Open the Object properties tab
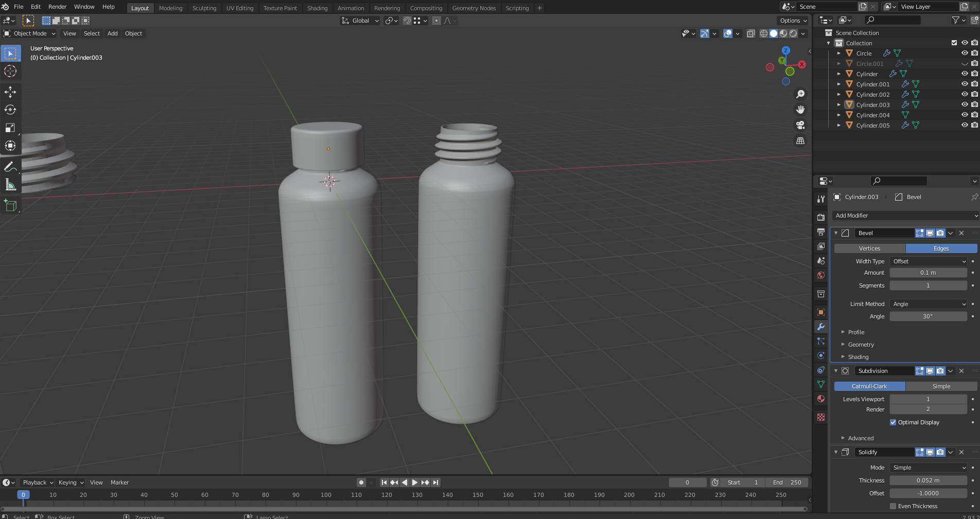Viewport: 980px width, 519px height. click(x=821, y=312)
